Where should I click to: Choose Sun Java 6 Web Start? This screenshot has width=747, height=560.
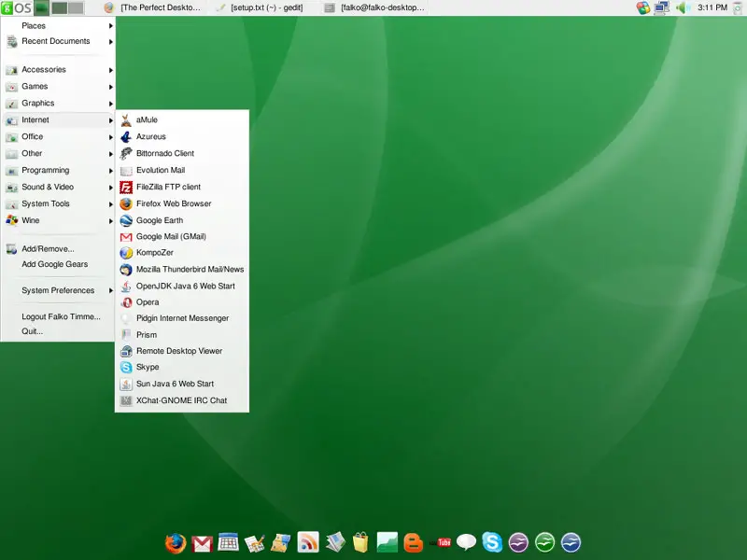click(x=182, y=384)
